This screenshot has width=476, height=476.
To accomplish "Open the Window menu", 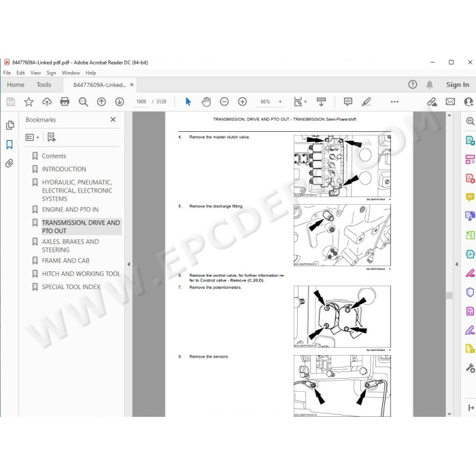I will pyautogui.click(x=71, y=73).
